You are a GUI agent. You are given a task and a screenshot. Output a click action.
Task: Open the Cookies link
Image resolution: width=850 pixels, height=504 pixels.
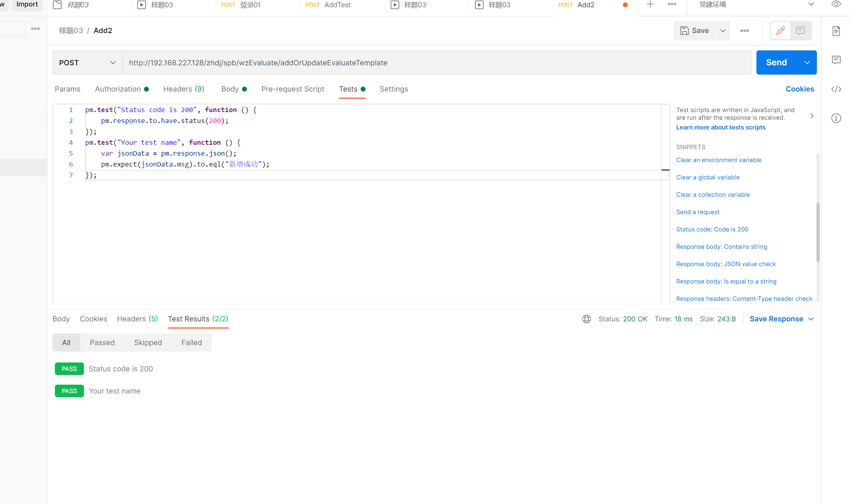coord(800,89)
